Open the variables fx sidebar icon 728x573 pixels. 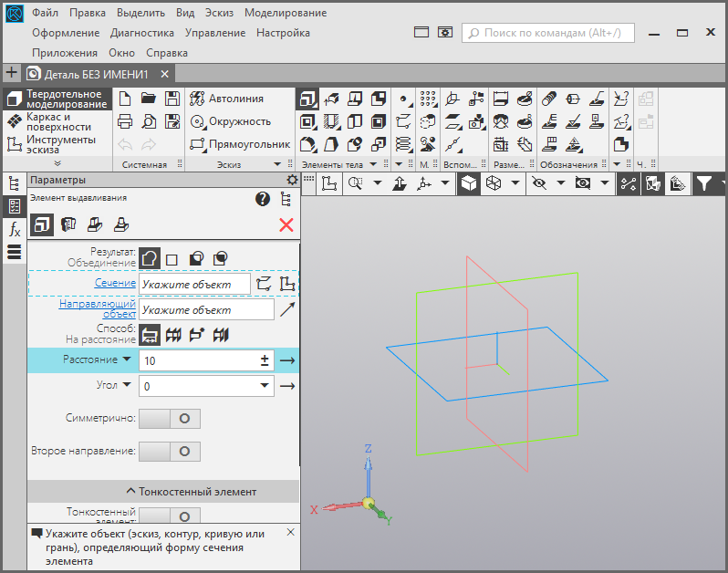point(15,229)
